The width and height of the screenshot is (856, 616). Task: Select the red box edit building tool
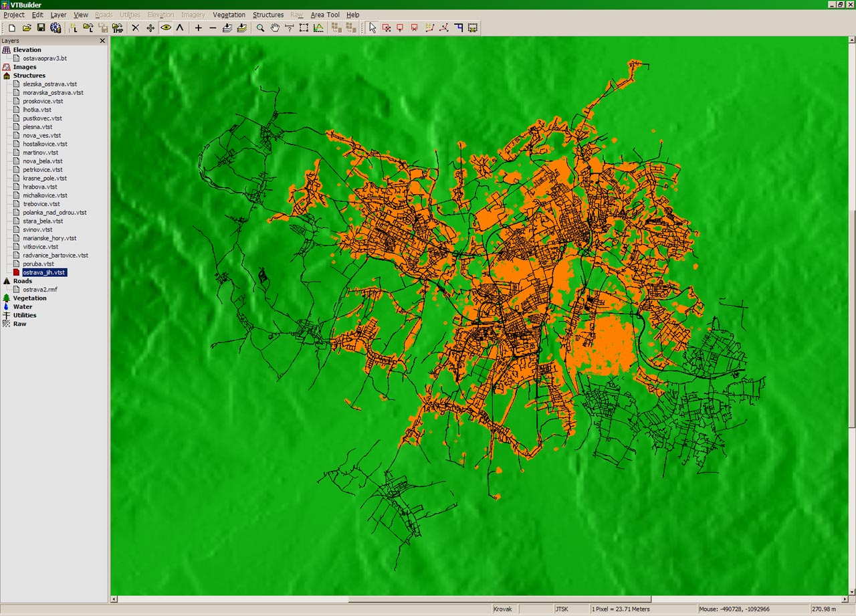(x=387, y=28)
